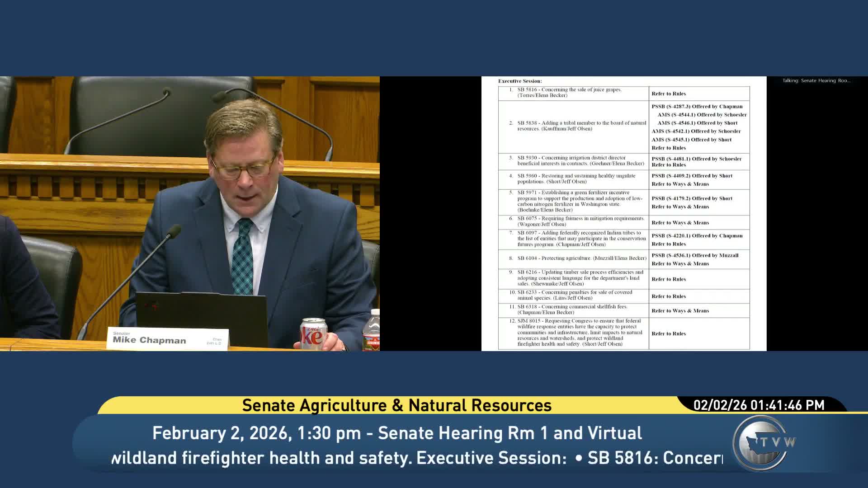Viewport: 868px width, 488px height.
Task: Click 'Refer to Ways & Means' for SB 6318
Action: pyautogui.click(x=680, y=311)
